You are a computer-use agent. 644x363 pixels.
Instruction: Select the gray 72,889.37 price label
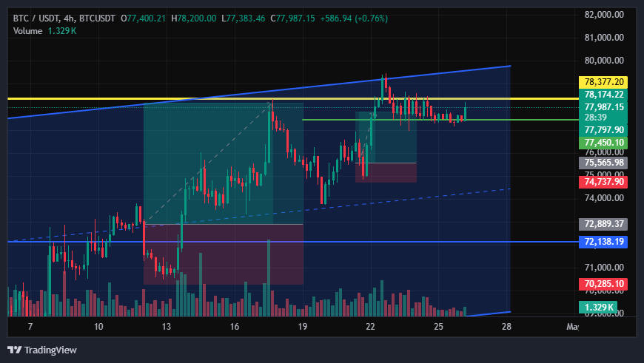[x=603, y=224]
